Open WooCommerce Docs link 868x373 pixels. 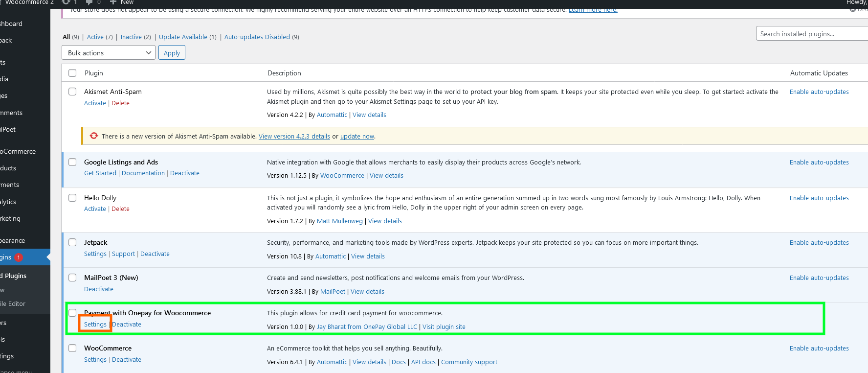399,362
